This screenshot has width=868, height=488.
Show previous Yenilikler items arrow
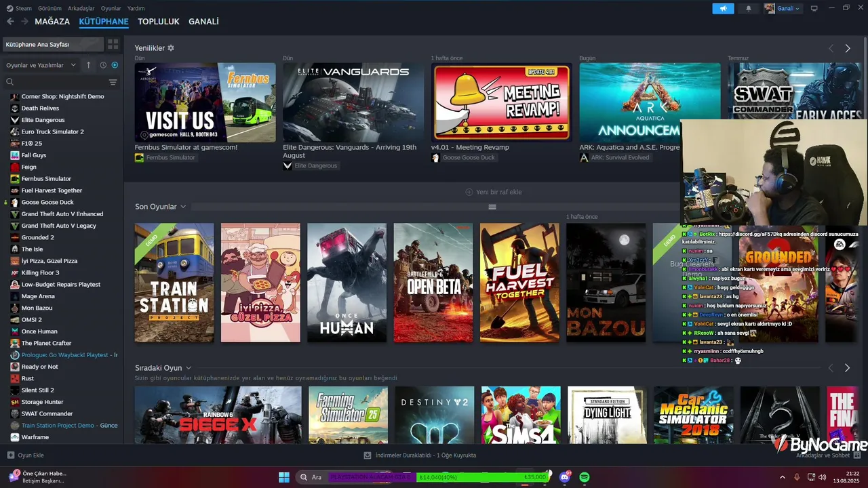click(x=831, y=48)
